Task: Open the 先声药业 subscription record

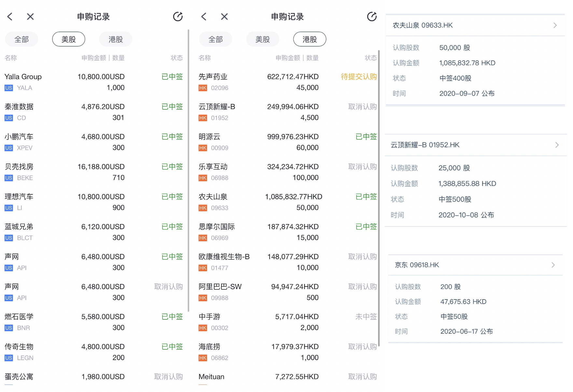Action: click(288, 82)
